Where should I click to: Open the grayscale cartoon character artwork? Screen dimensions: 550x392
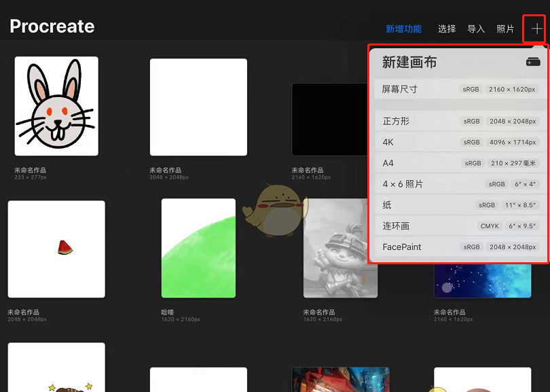341,248
